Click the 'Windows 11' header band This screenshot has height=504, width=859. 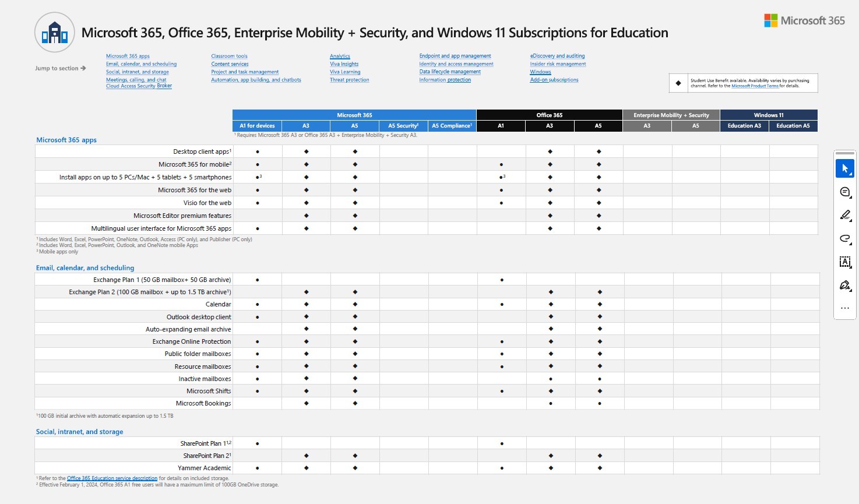click(769, 115)
